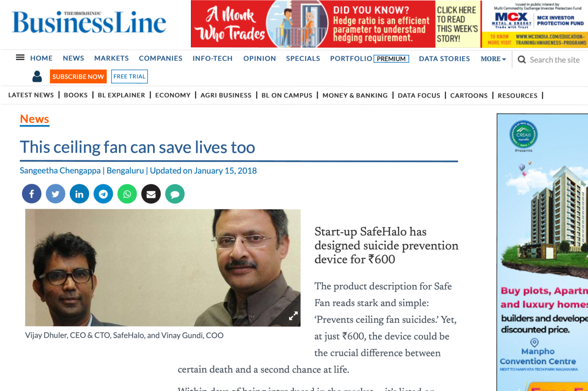This screenshot has height=391, width=588.
Task: Open the hamburger menu icon
Action: pos(20,58)
